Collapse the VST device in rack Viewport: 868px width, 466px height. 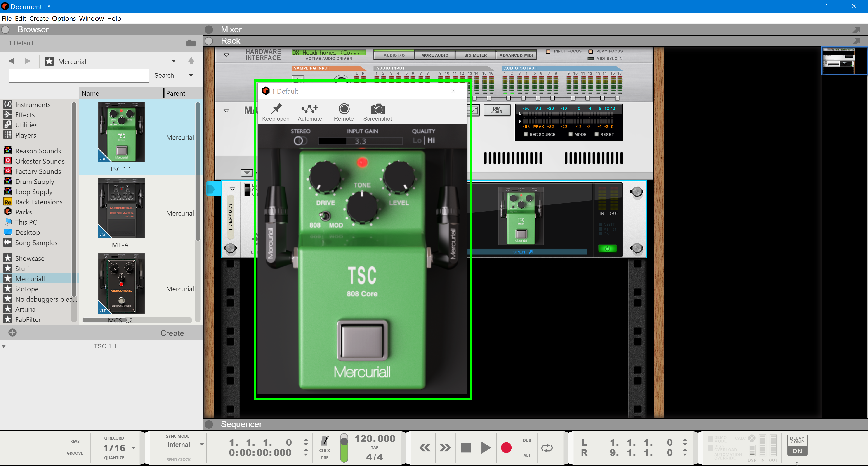pyautogui.click(x=233, y=188)
